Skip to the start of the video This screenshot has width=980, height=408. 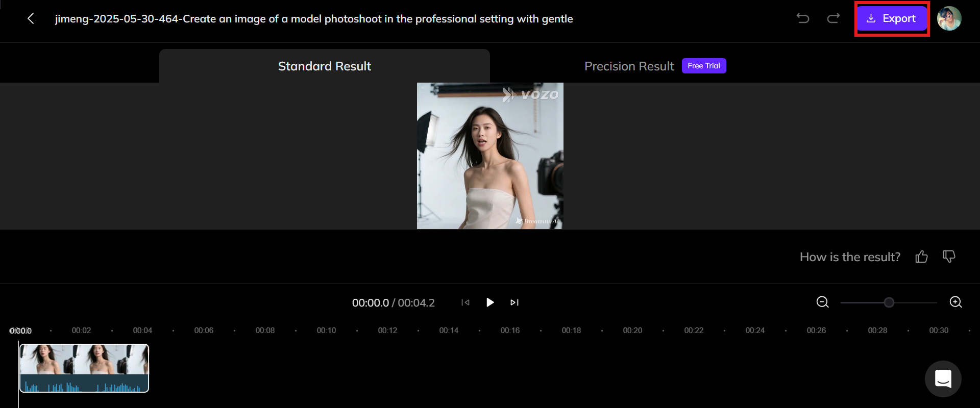point(465,302)
